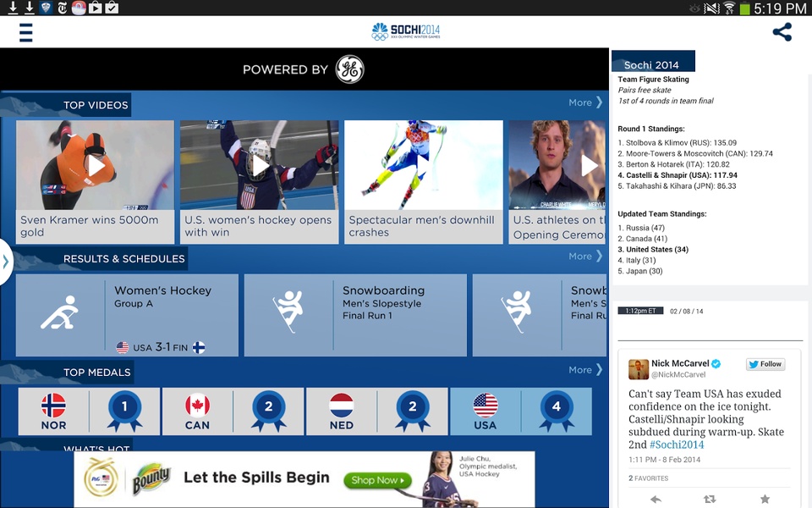This screenshot has height=508, width=812.
Task: Select 'Russia (47)' team standing
Action: point(641,228)
